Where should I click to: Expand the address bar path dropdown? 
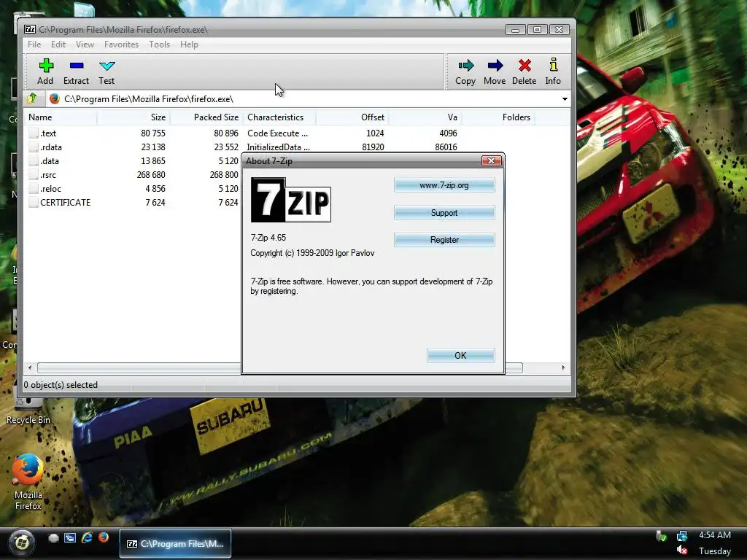click(565, 99)
